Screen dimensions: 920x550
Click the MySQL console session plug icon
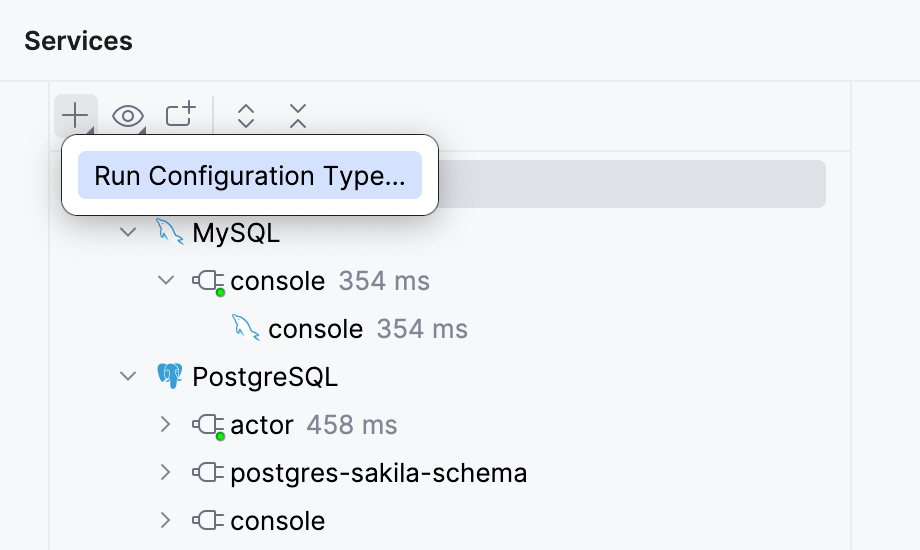pyautogui.click(x=208, y=282)
